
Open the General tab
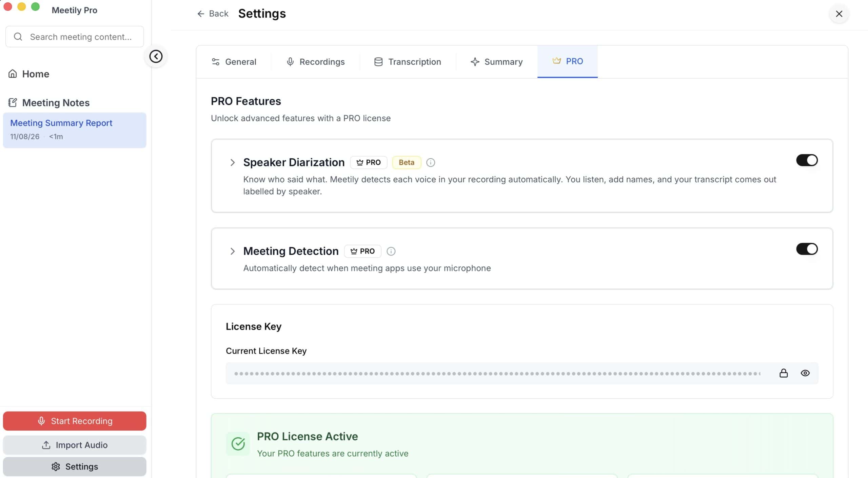pos(234,62)
